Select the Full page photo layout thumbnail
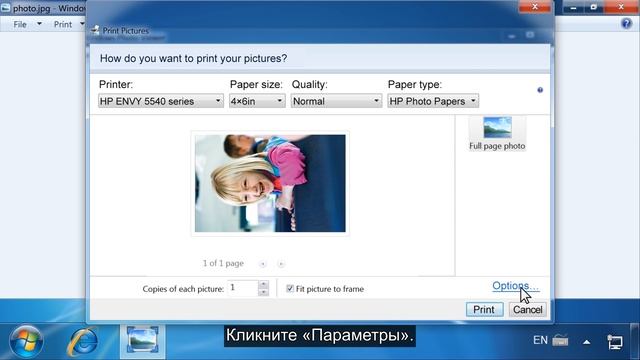640x360 pixels. coord(497,133)
